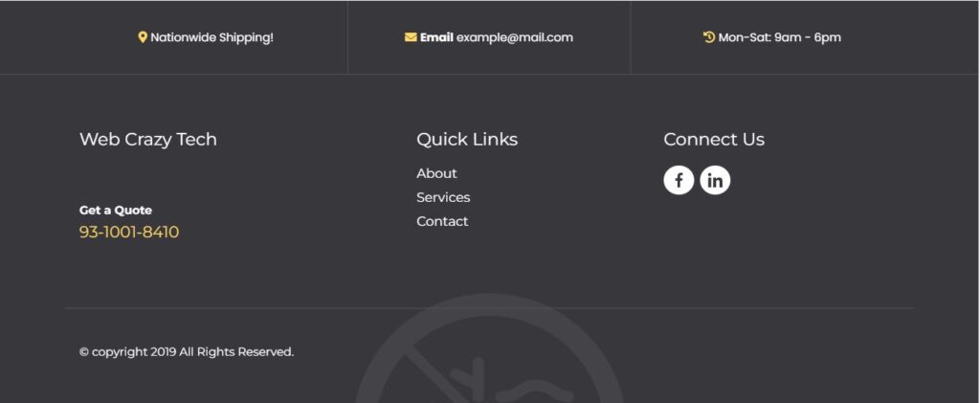
Task: Click the Connect Us heading
Action: point(714,140)
